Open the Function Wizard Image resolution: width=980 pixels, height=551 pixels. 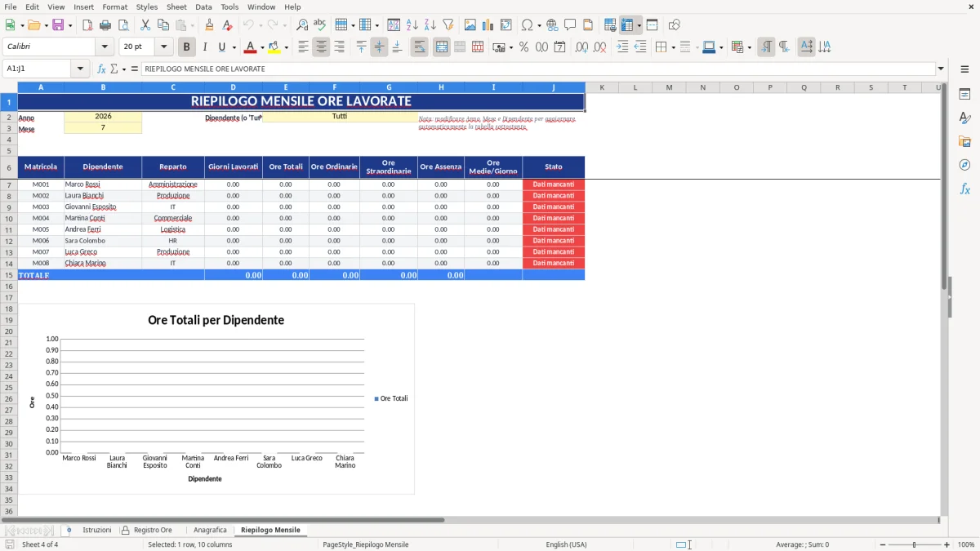tap(101, 69)
